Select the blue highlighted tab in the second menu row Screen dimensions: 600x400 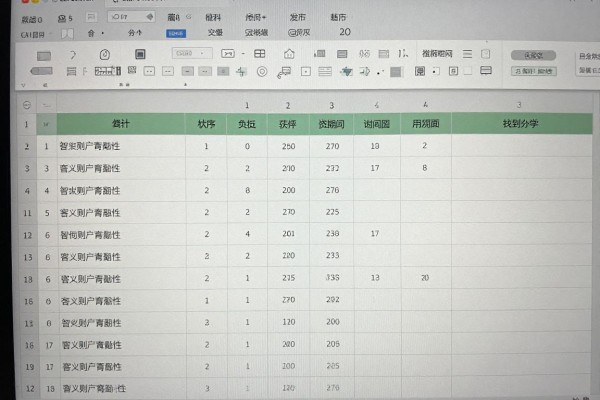pyautogui.click(x=176, y=34)
